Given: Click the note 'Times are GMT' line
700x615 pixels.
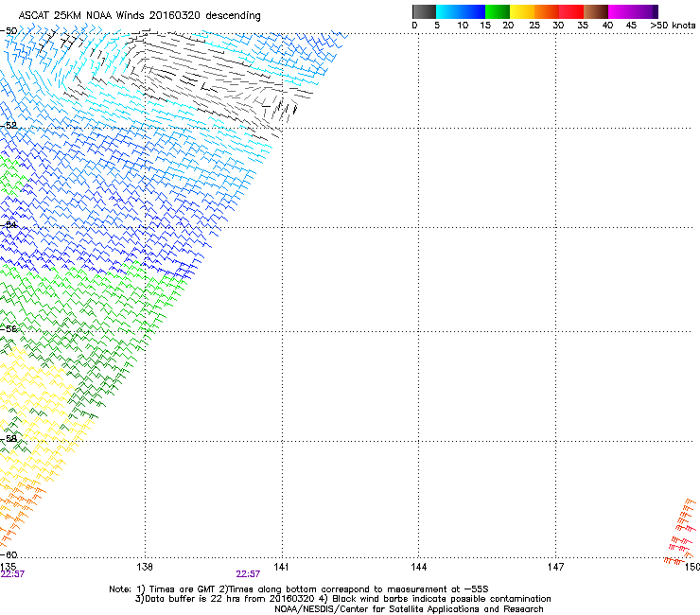Looking at the screenshot, I should pyautogui.click(x=299, y=589).
